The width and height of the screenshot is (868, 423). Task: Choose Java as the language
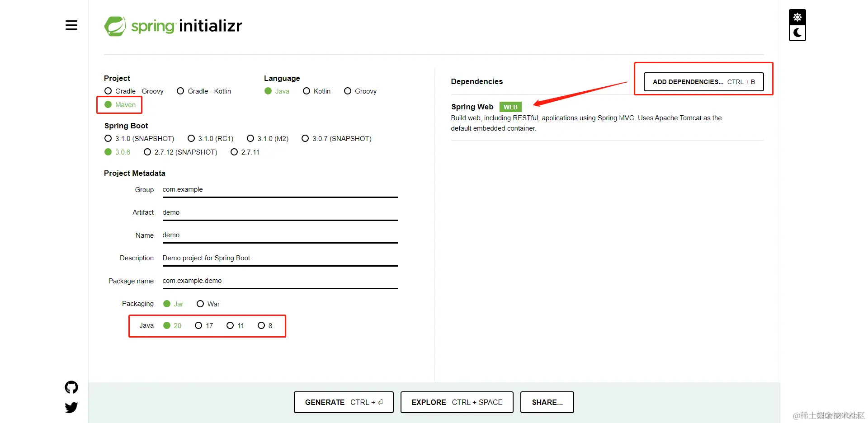pos(277,91)
